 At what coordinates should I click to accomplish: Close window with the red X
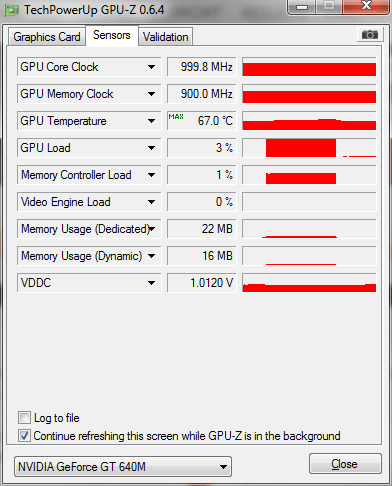pos(367,6)
